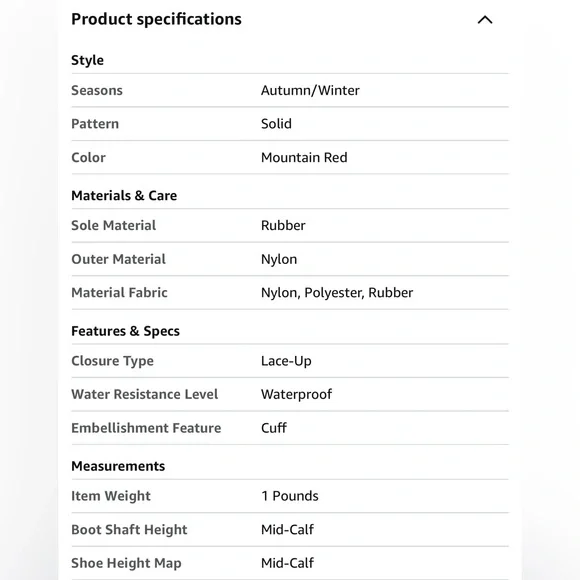
Task: Click the Cuff value text
Action: pyautogui.click(x=274, y=428)
